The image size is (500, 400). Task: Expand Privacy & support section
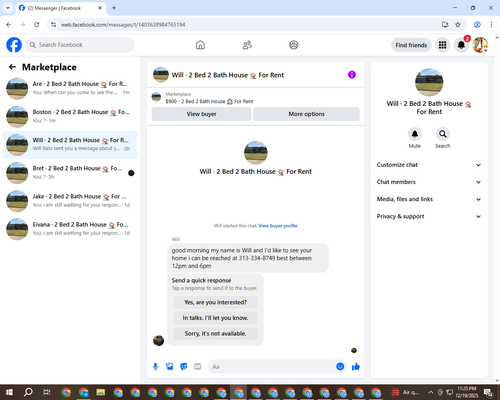pos(429,216)
